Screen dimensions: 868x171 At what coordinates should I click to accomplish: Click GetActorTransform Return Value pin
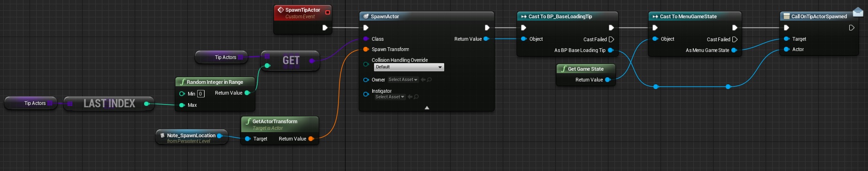(x=311, y=139)
